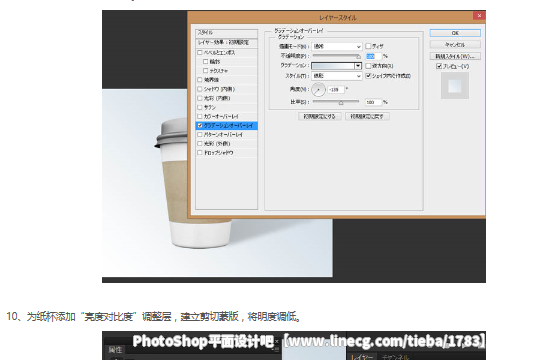Image resolution: width=541 pixels, height=360 pixels.
Task: Open the gradient picker arrow
Action: (358, 66)
